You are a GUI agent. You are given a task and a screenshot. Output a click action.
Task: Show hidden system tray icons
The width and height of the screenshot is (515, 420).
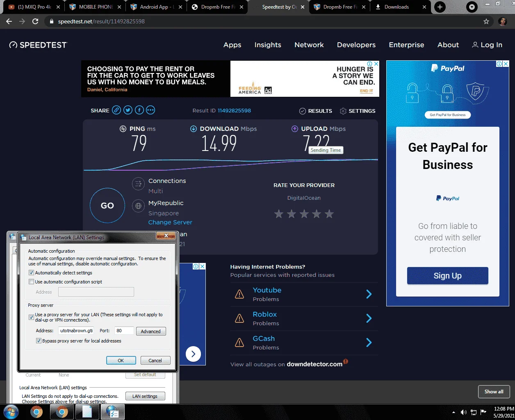click(x=453, y=412)
